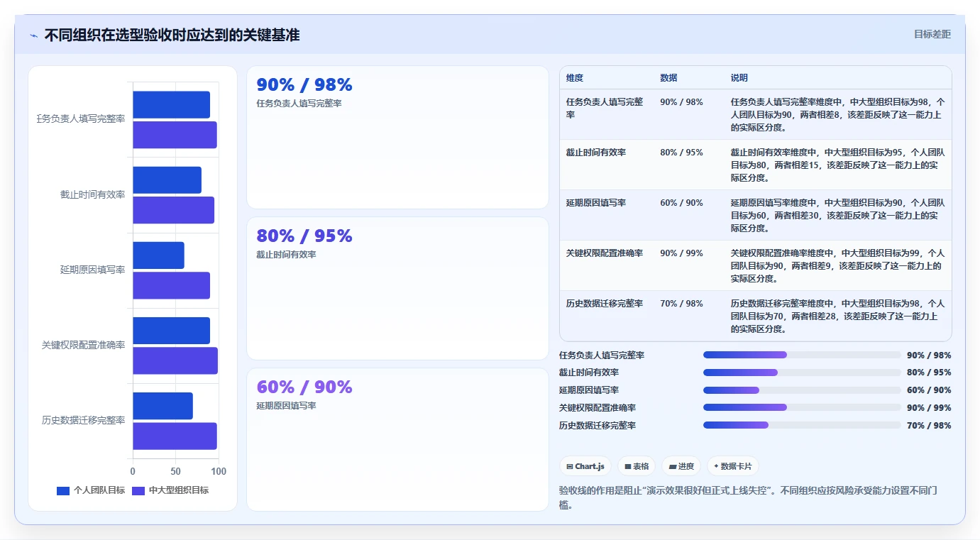Toggle 中大型组织目标 legend entry

170,490
